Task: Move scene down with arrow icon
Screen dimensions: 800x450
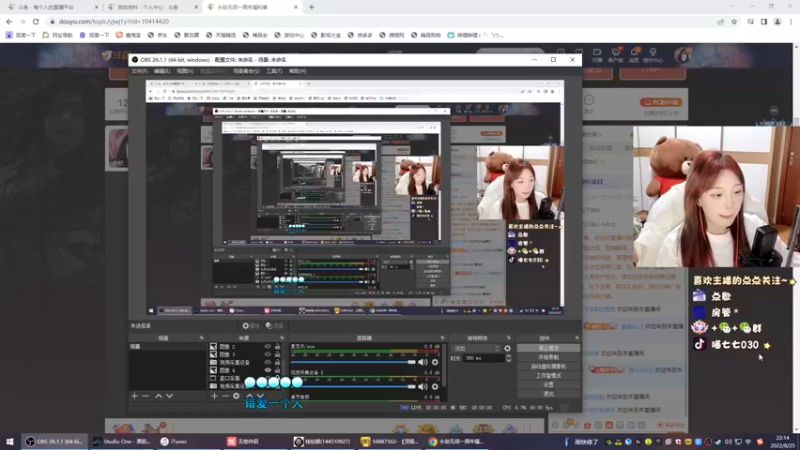Action: pos(169,396)
